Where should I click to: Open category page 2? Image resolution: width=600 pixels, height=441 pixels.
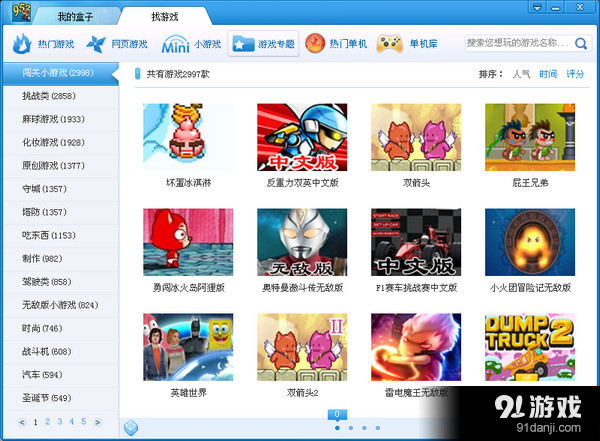[47, 422]
